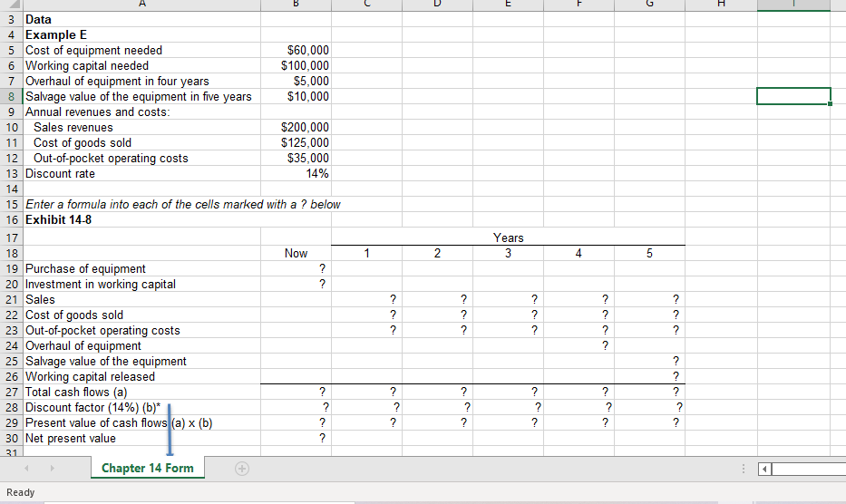Select the $125,000 cost of goods cell
Screen dimensions: 846x504
pos(296,143)
